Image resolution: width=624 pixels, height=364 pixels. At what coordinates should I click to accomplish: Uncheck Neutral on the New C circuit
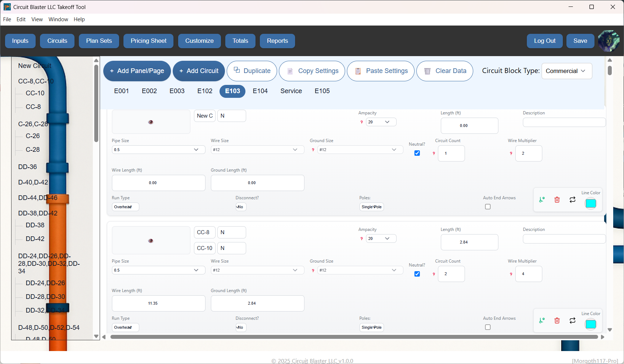[x=417, y=153]
